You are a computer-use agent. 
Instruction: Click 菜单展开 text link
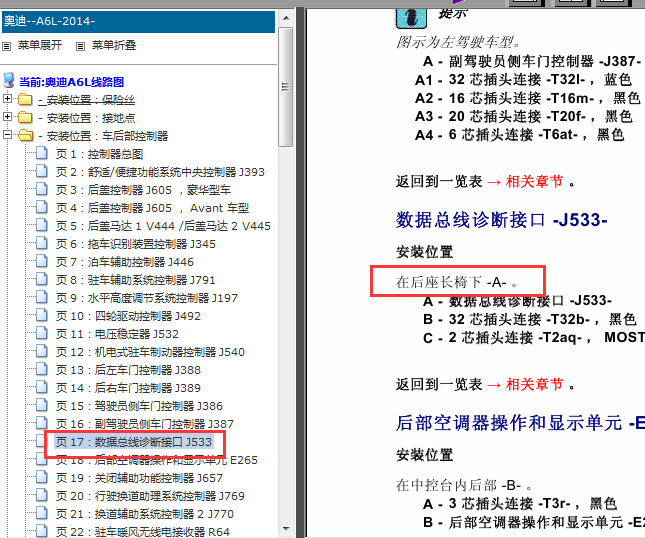tap(40, 45)
